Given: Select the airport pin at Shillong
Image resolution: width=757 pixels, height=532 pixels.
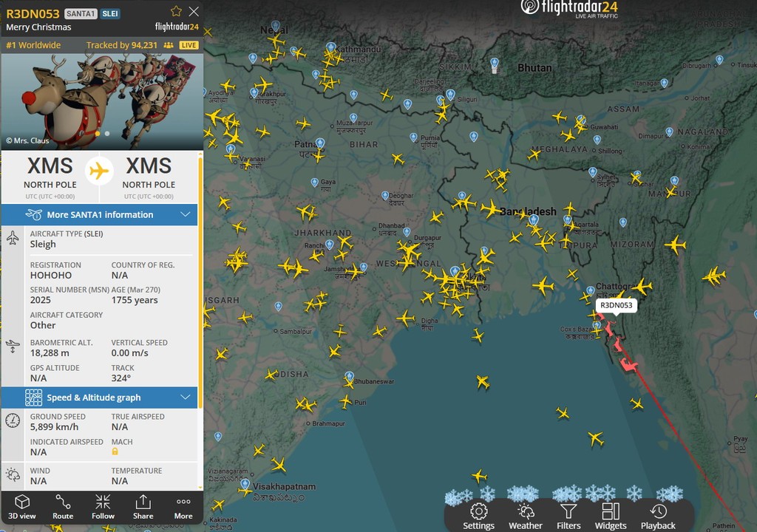Looking at the screenshot, I should coord(597,140).
